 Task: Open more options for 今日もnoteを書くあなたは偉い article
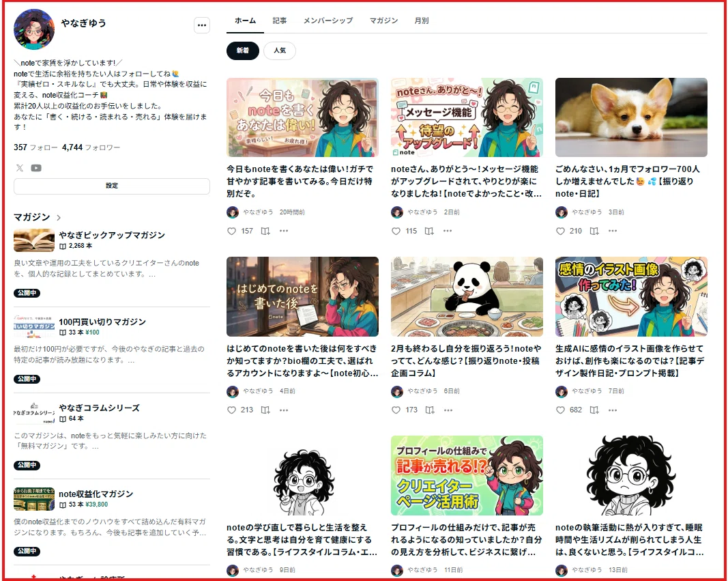point(284,231)
